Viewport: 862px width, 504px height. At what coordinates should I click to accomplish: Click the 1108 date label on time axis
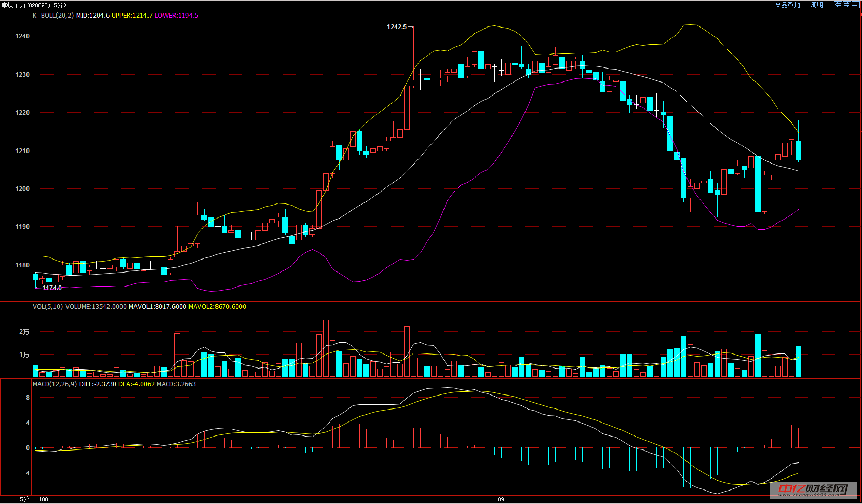point(42,499)
